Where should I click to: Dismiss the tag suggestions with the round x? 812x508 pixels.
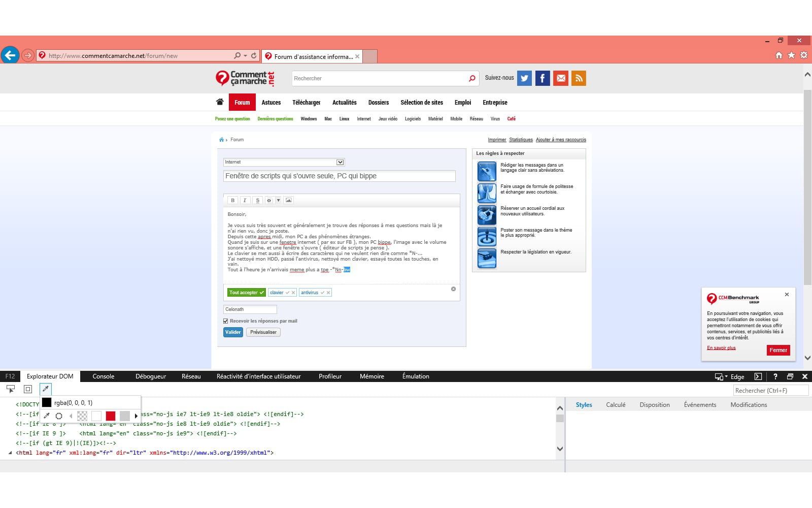(453, 289)
